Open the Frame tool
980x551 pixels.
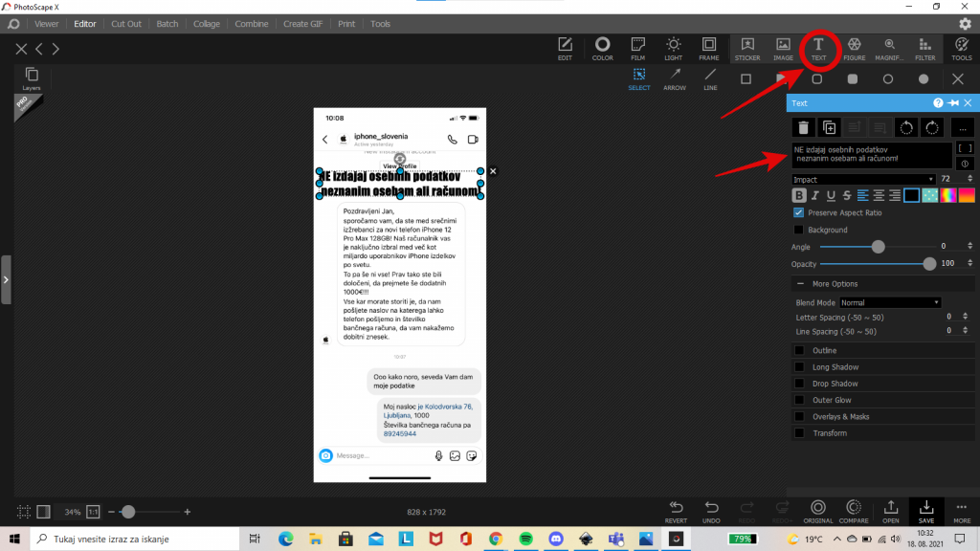click(x=709, y=49)
